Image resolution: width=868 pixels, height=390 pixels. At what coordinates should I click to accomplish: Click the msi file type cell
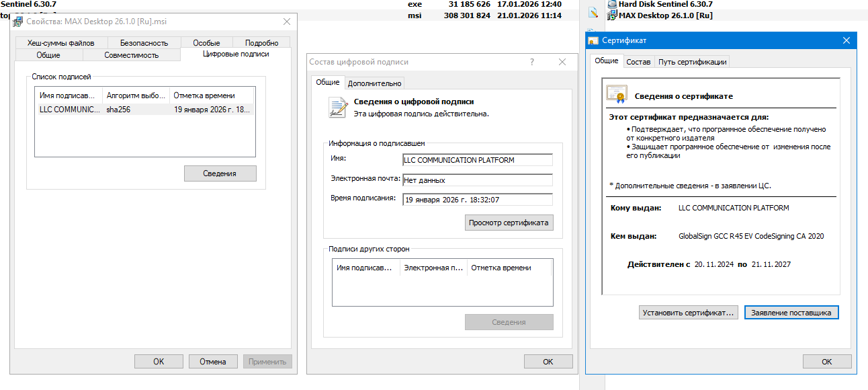click(x=415, y=15)
